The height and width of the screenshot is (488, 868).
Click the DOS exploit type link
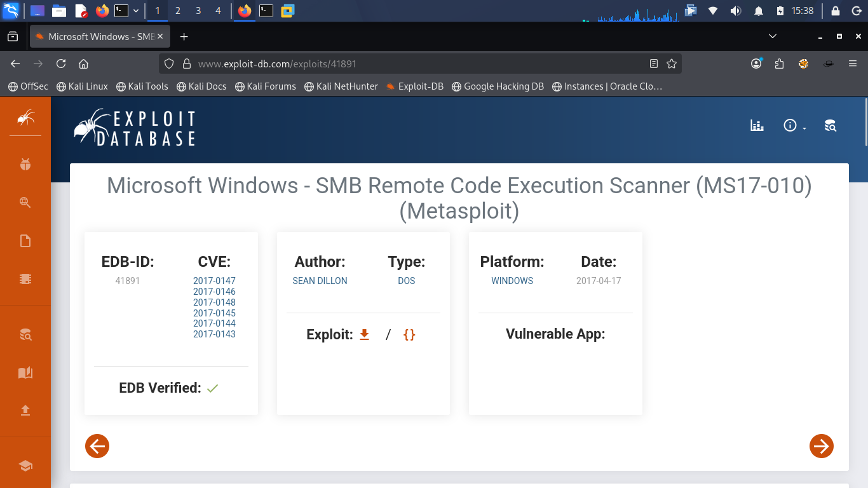coord(407,281)
